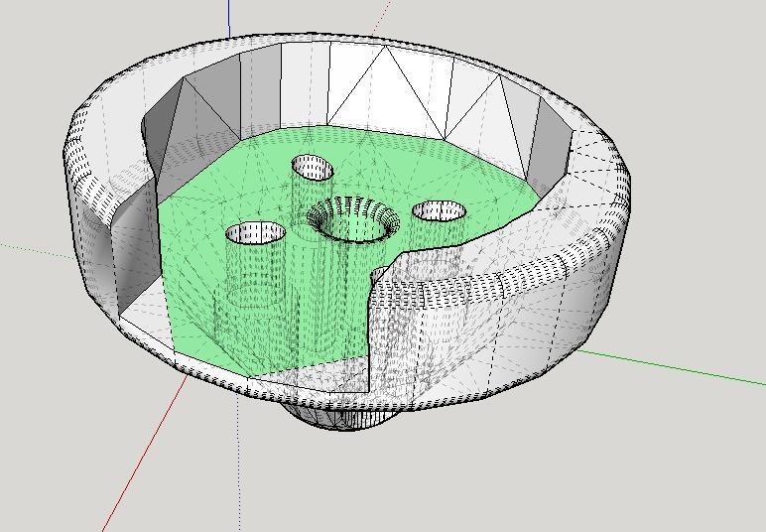Select the round knob under the bowl

point(342,419)
